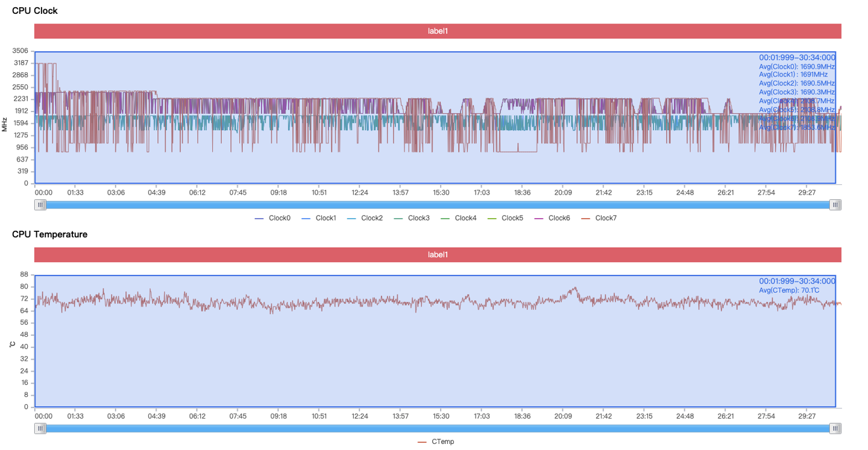
Task: Toggle Clock6 legend item
Action: 552,218
